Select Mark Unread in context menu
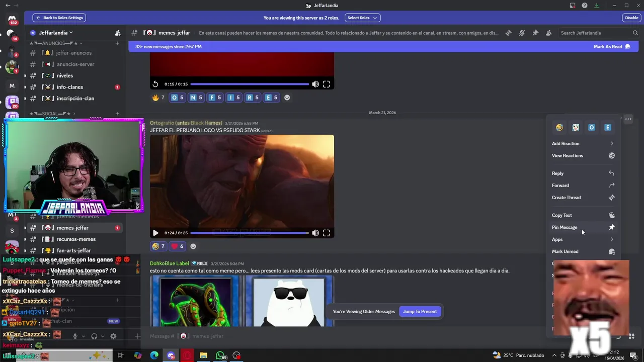This screenshot has height=362, width=644. (583, 251)
